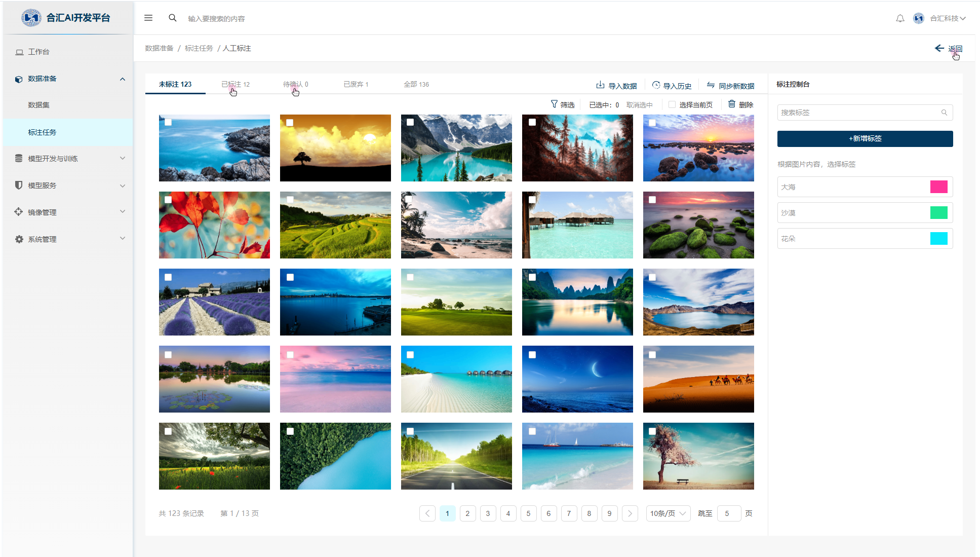Enable the select current page checkbox
The height and width of the screenshot is (557, 980).
pos(672,104)
